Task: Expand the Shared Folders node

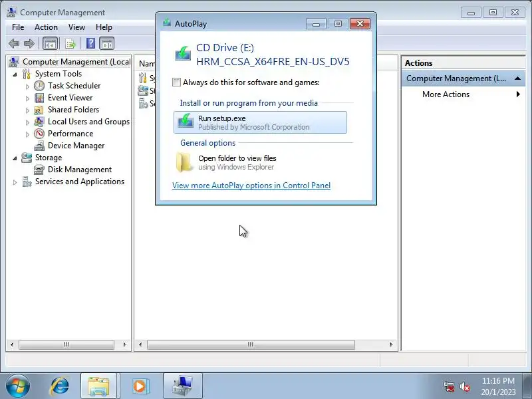Action: pos(27,110)
